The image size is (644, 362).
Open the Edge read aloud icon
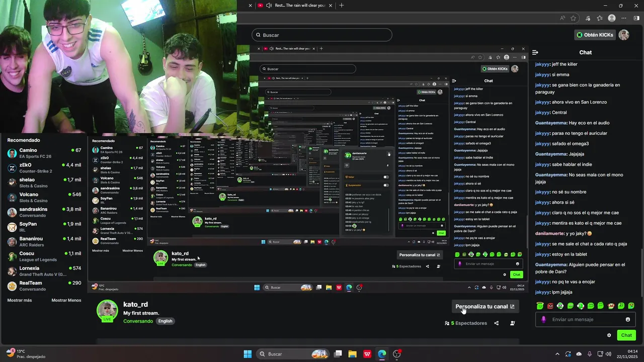[562, 18]
